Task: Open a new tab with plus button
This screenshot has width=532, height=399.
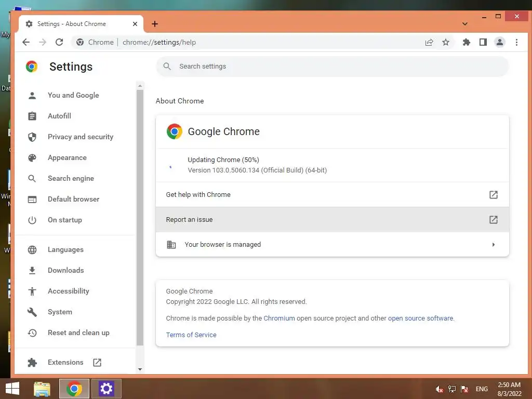Action: [x=155, y=24]
